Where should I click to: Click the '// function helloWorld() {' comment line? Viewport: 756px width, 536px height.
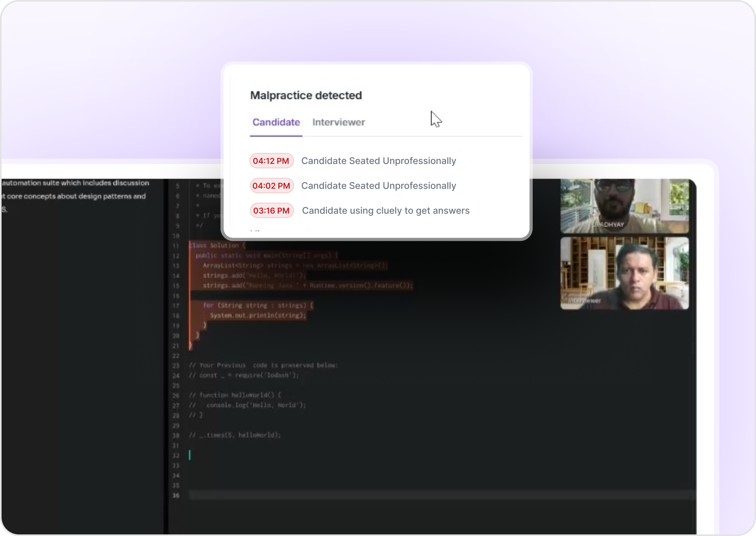click(x=235, y=395)
